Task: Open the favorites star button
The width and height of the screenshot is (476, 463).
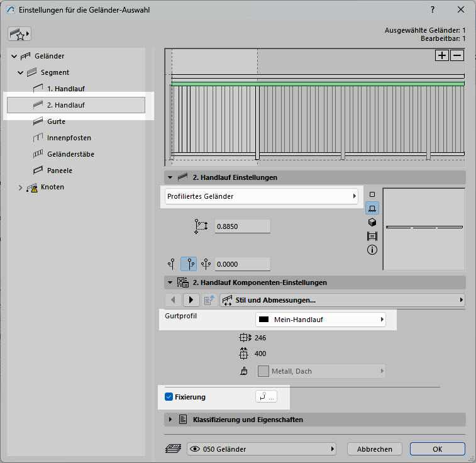Action: 19,34
